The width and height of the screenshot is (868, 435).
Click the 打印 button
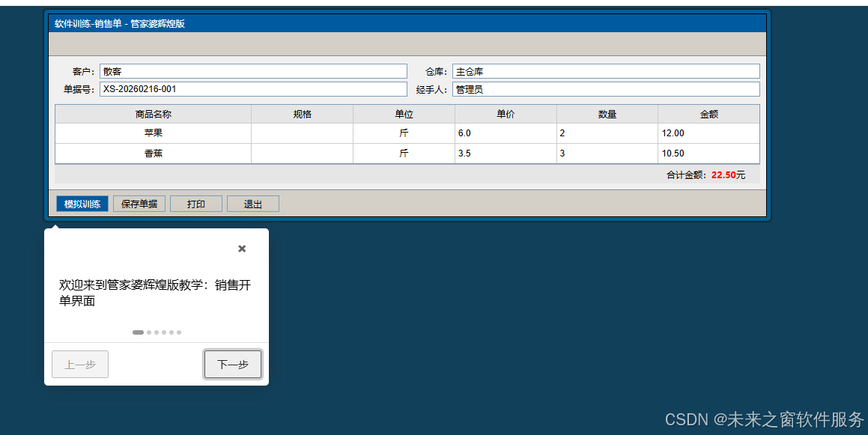[x=196, y=204]
